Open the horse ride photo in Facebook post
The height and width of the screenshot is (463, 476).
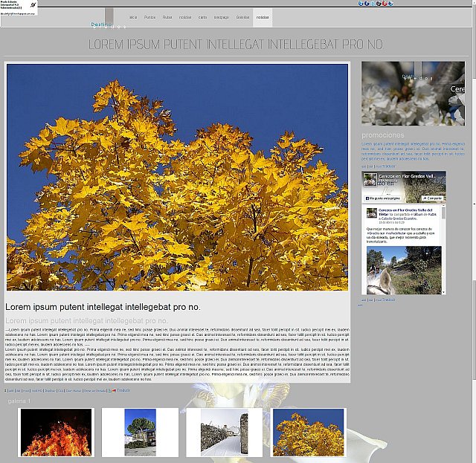click(404, 271)
